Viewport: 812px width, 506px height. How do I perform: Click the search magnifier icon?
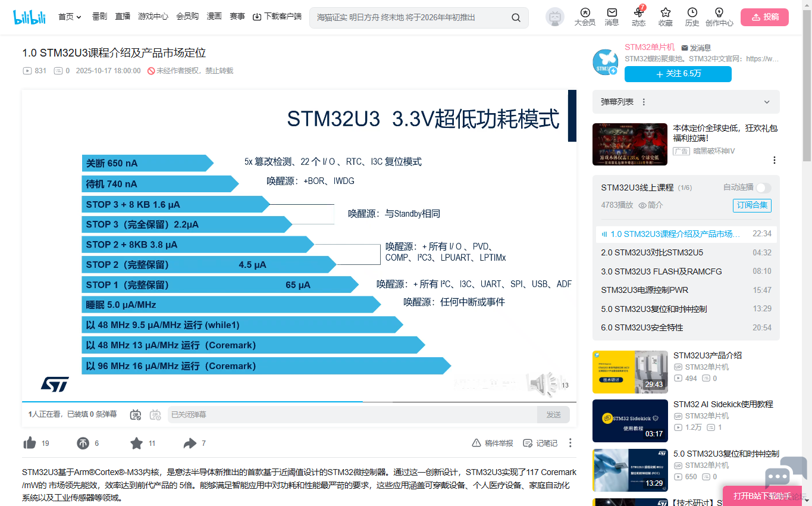[516, 17]
